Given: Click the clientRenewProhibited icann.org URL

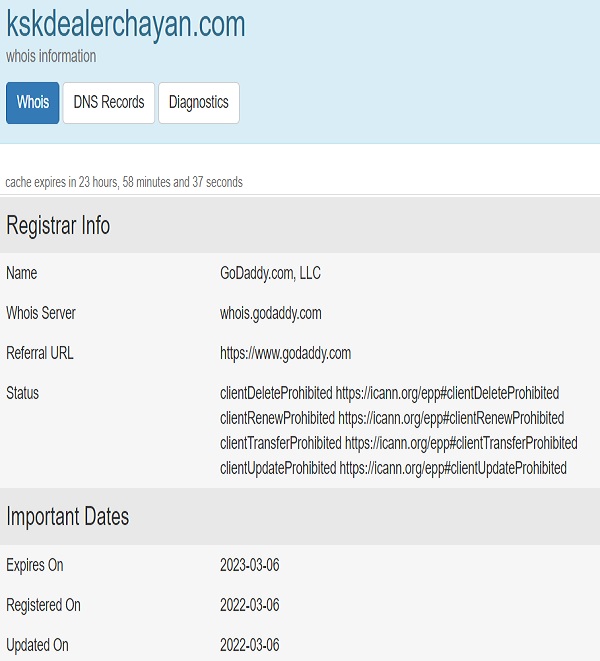Looking at the screenshot, I should [450, 418].
